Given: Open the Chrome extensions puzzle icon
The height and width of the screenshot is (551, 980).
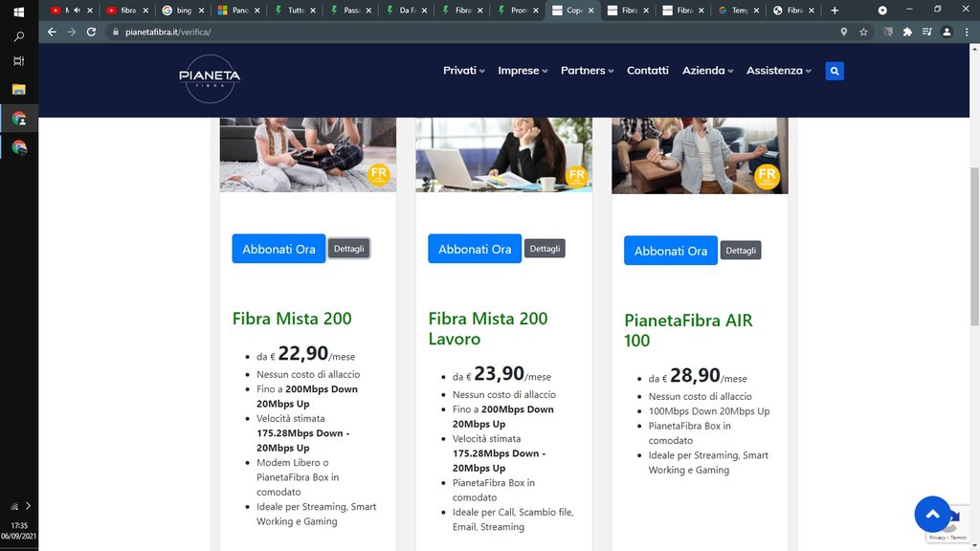Looking at the screenshot, I should 907,32.
